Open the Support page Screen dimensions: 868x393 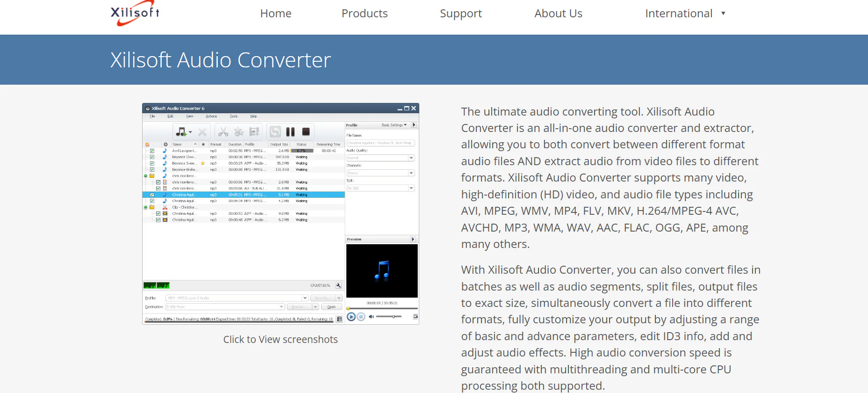coord(461,14)
